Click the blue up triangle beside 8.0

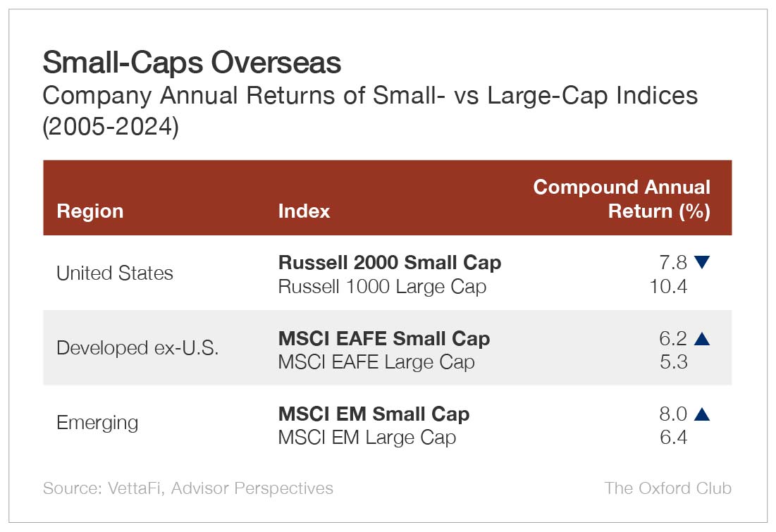(701, 414)
